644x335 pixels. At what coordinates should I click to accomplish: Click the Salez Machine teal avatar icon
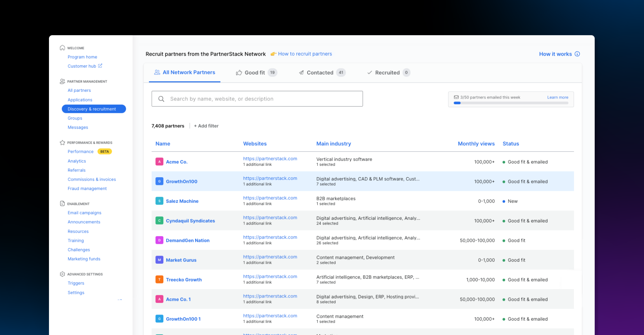coord(159,201)
